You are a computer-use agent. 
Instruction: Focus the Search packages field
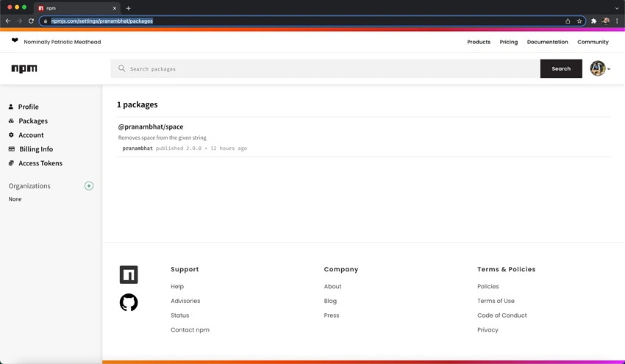[x=325, y=68]
